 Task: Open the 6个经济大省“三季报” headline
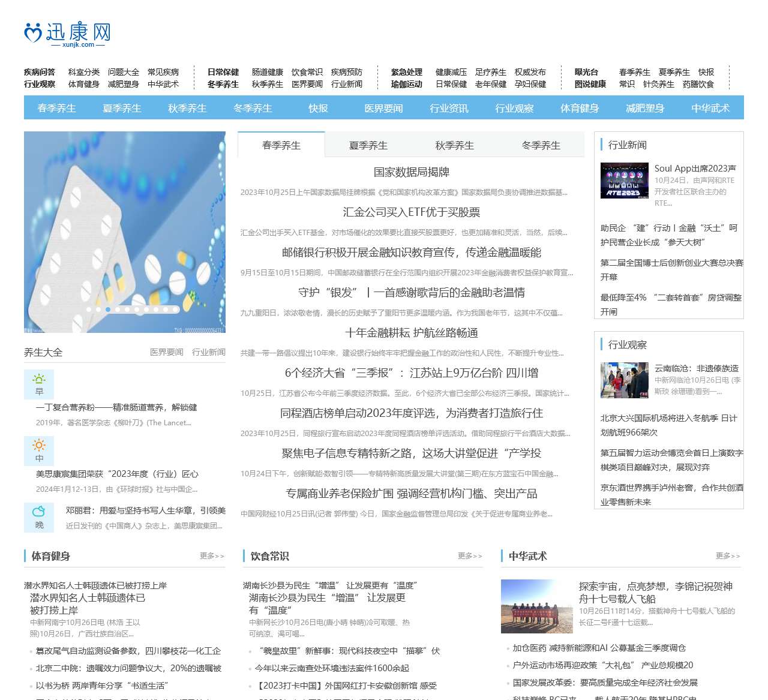click(412, 373)
